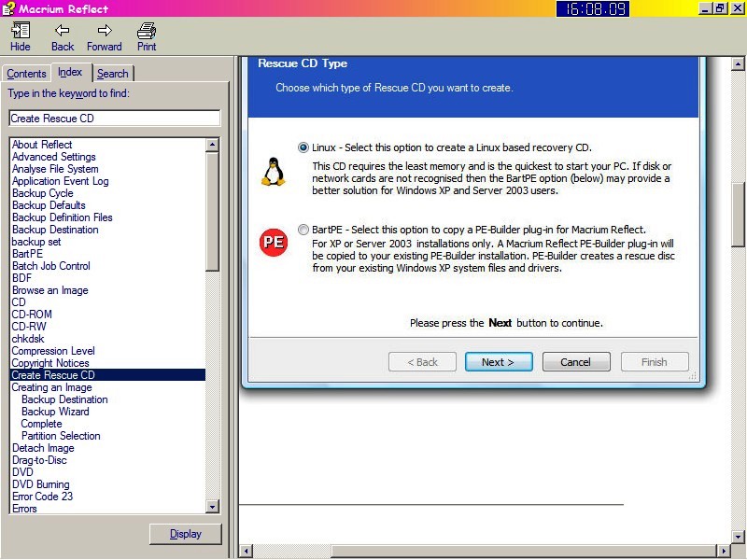Screen dimensions: 747x560
Task: Click the Linux penguin icon
Action: pos(273,172)
